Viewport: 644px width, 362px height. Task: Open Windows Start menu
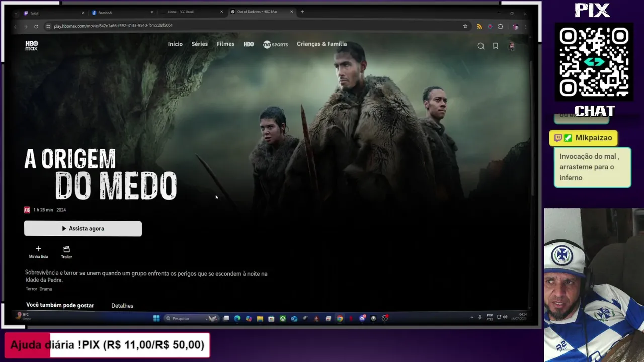[x=156, y=318]
